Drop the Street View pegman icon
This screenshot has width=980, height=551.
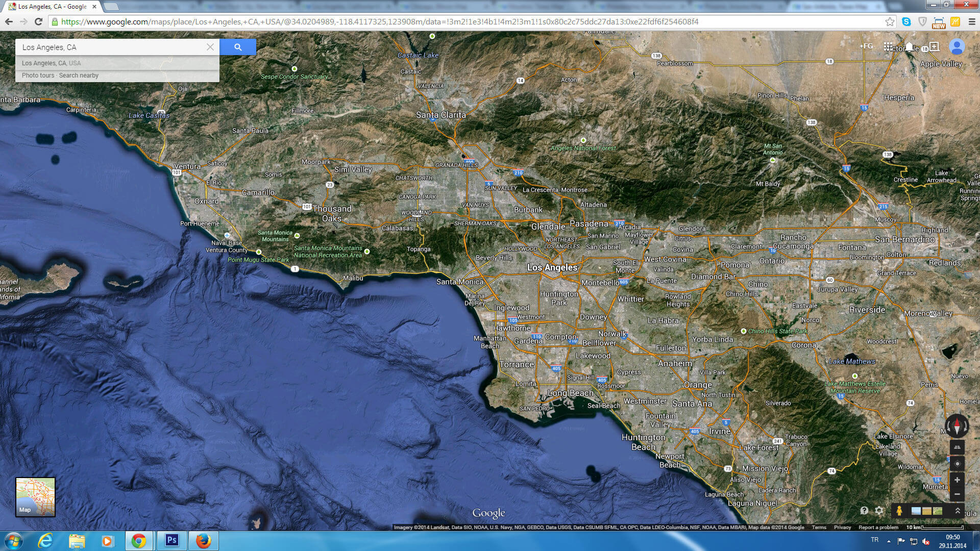(899, 510)
